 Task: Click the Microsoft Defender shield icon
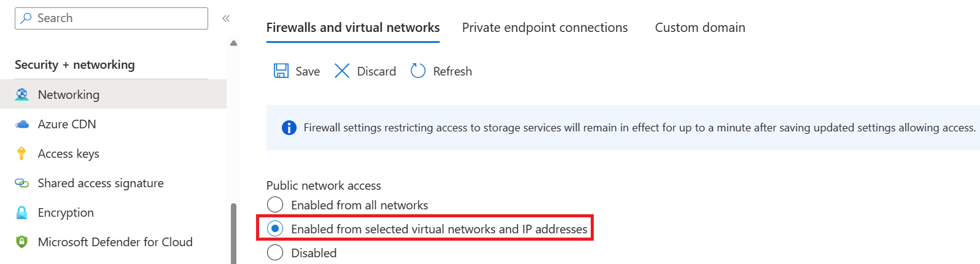pyautogui.click(x=22, y=242)
